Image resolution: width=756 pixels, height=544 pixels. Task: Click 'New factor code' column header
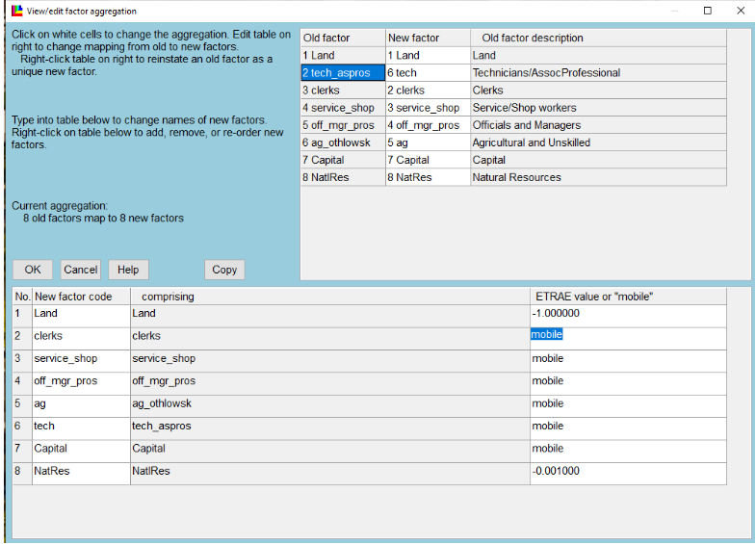click(x=81, y=297)
